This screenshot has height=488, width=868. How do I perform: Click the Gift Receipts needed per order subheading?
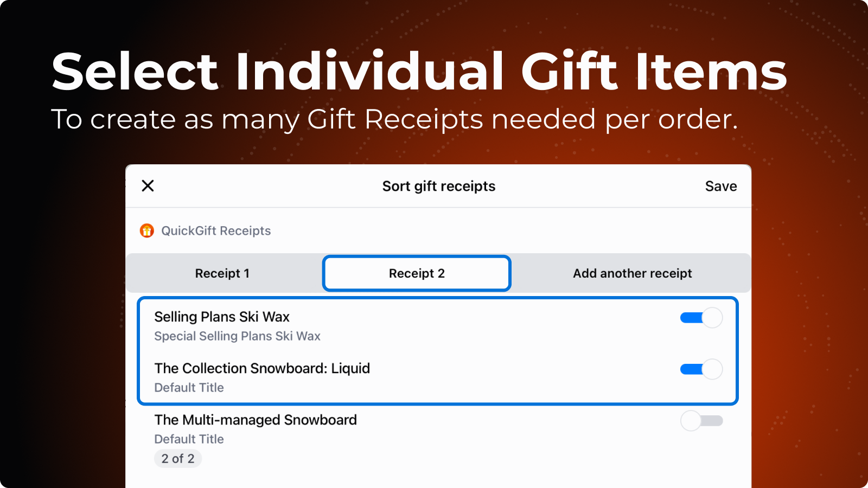tap(395, 119)
